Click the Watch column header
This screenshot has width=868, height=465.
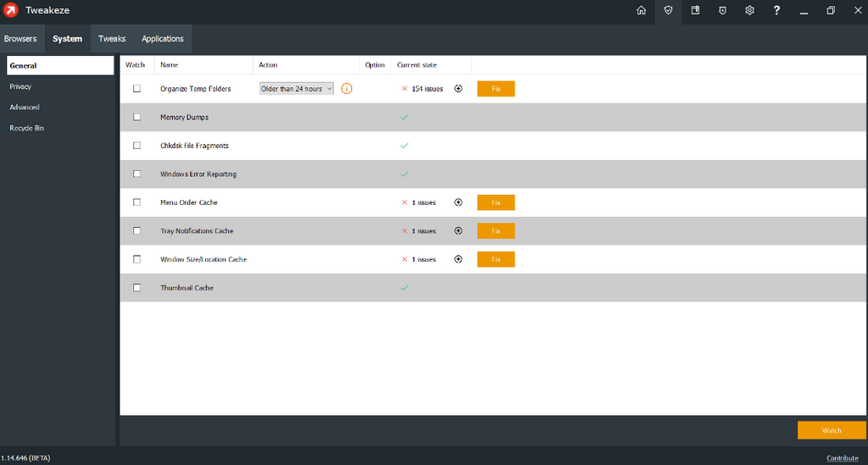[135, 64]
